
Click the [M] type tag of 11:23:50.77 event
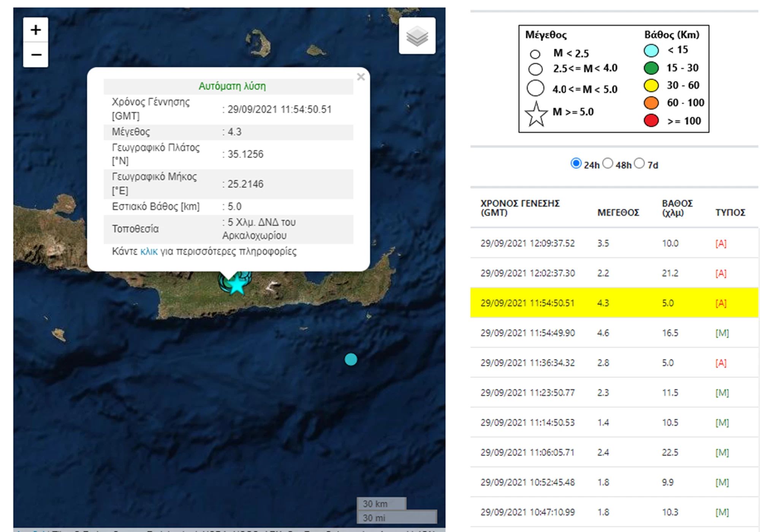coord(722,393)
